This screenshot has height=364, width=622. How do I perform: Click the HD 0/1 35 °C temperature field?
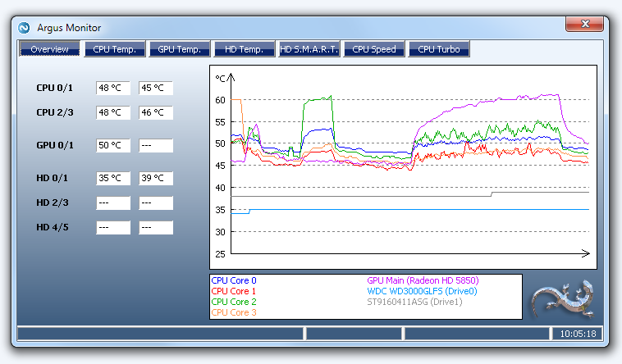[x=113, y=178]
